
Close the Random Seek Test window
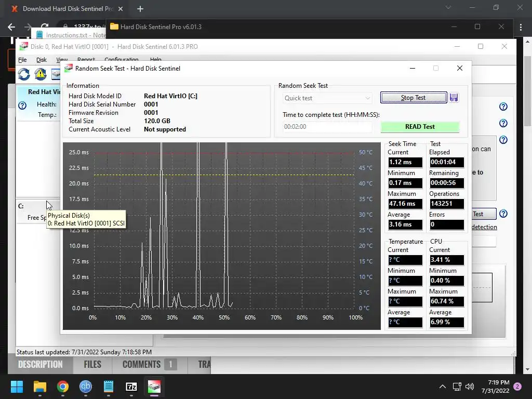tap(460, 68)
